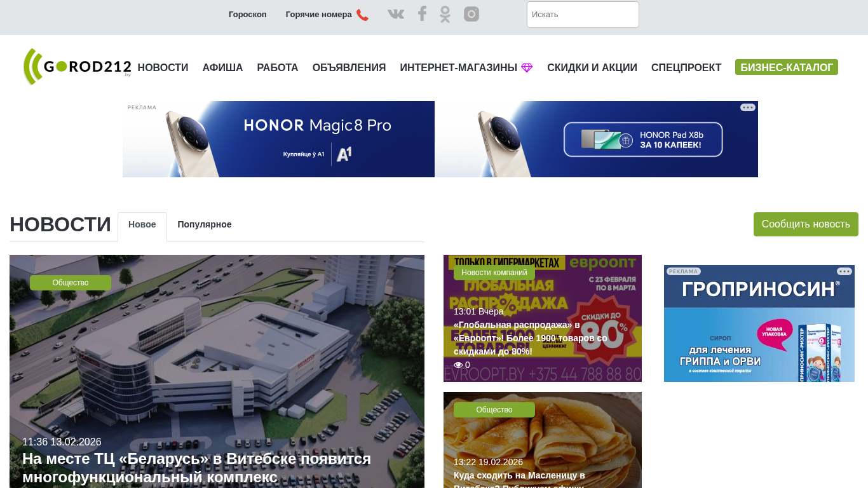Click the Gorod212 logo
This screenshot has height=488, width=868.
tap(77, 67)
